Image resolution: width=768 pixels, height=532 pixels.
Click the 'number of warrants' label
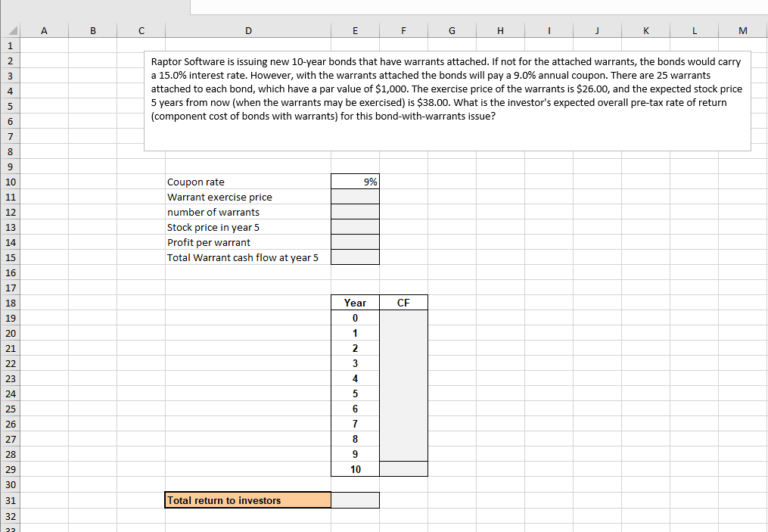tap(213, 212)
